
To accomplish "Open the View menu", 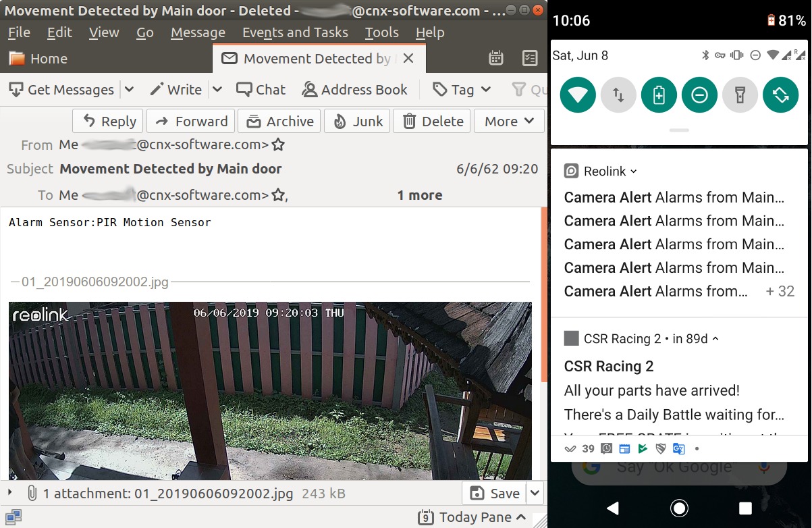I will click(x=104, y=32).
